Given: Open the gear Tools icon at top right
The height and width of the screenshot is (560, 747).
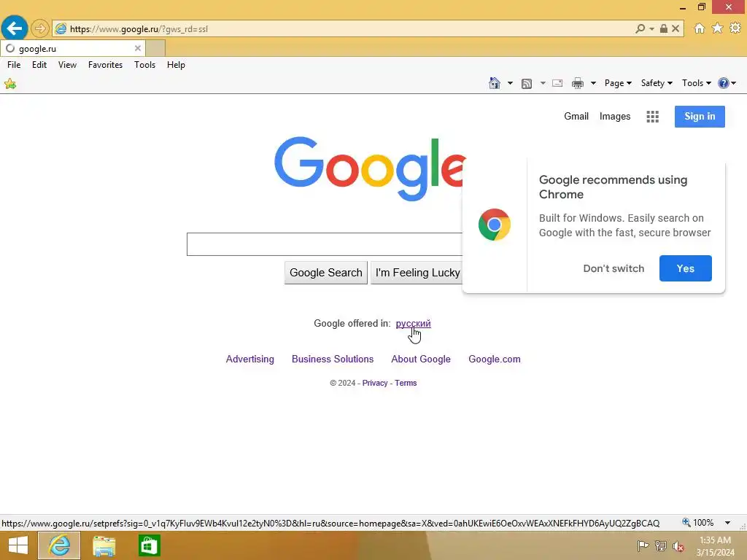Looking at the screenshot, I should pyautogui.click(x=735, y=28).
